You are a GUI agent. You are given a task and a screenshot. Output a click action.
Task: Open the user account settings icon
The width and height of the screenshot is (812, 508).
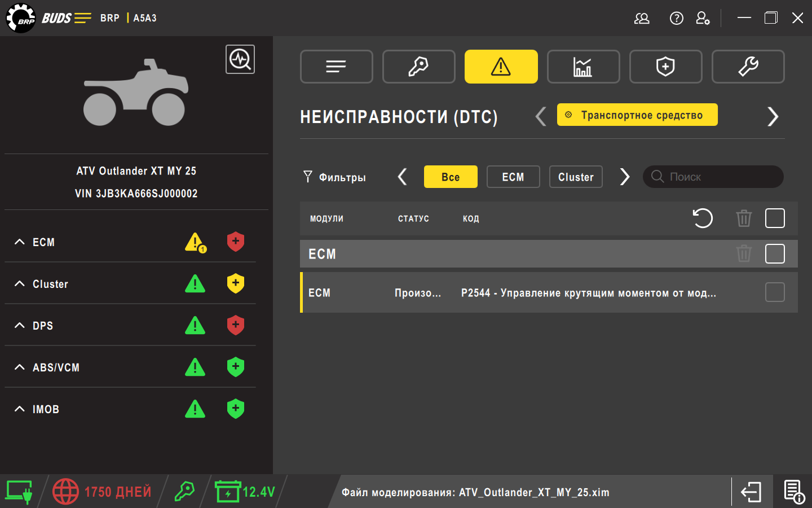[703, 18]
